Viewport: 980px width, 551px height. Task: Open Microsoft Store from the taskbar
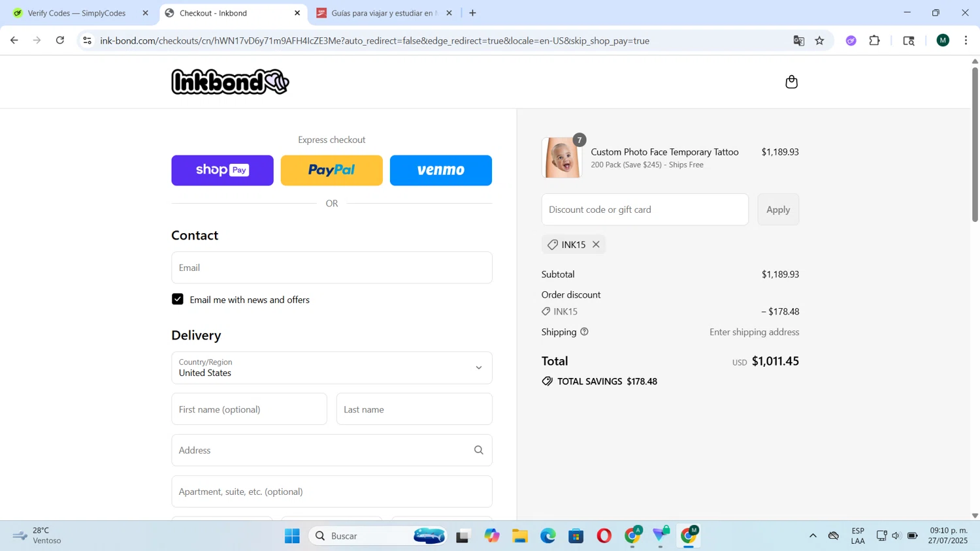coord(576,536)
